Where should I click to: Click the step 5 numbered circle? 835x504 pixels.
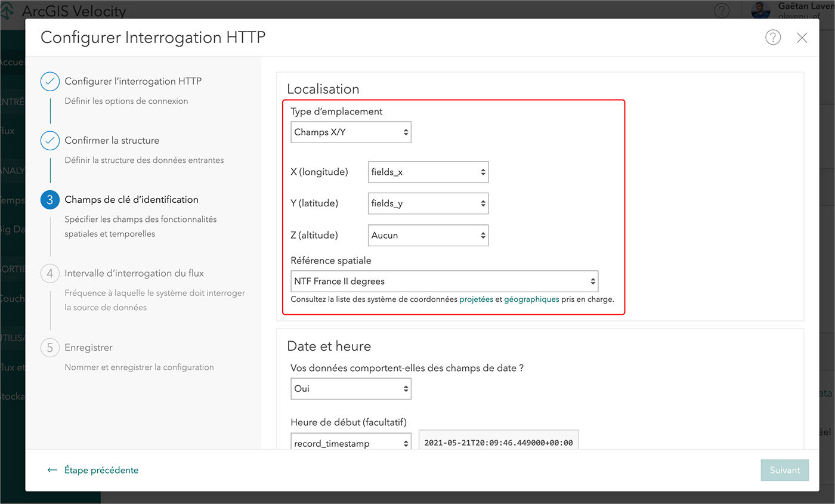pos(50,348)
